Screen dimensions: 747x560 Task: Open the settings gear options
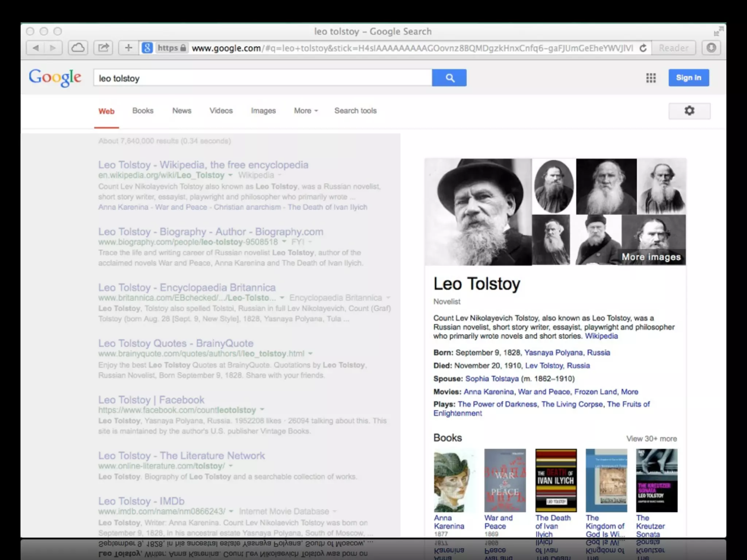click(689, 111)
